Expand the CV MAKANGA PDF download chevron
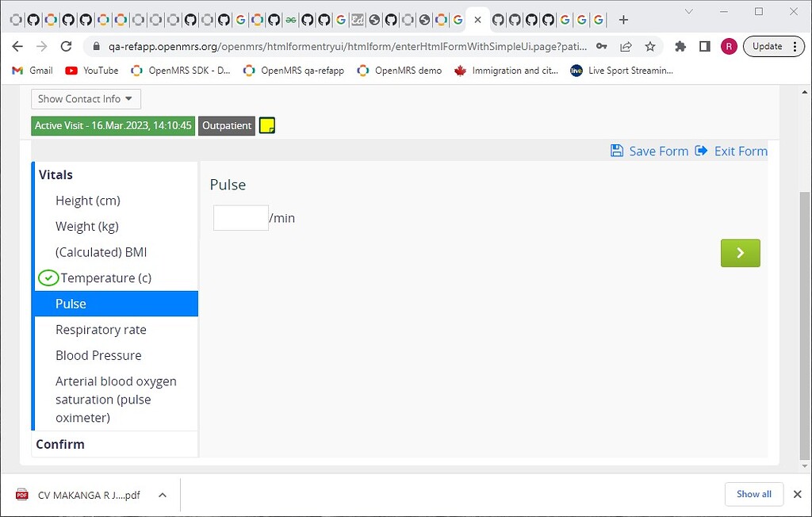 163,494
